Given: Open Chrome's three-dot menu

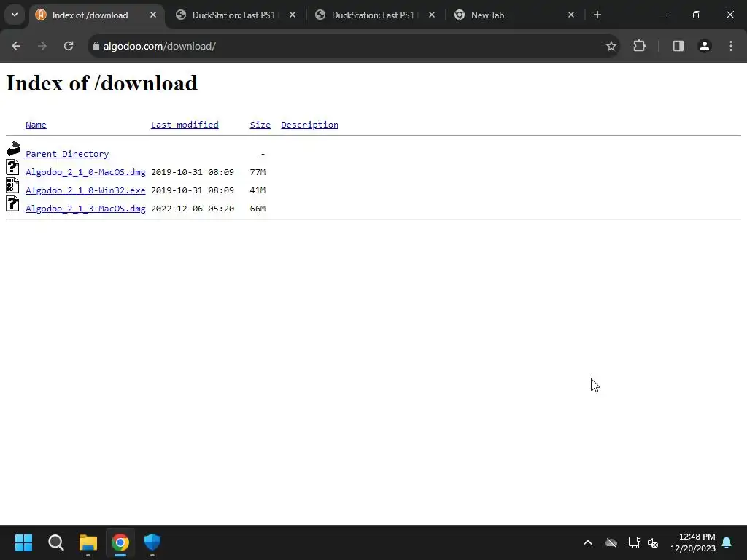Looking at the screenshot, I should point(731,46).
